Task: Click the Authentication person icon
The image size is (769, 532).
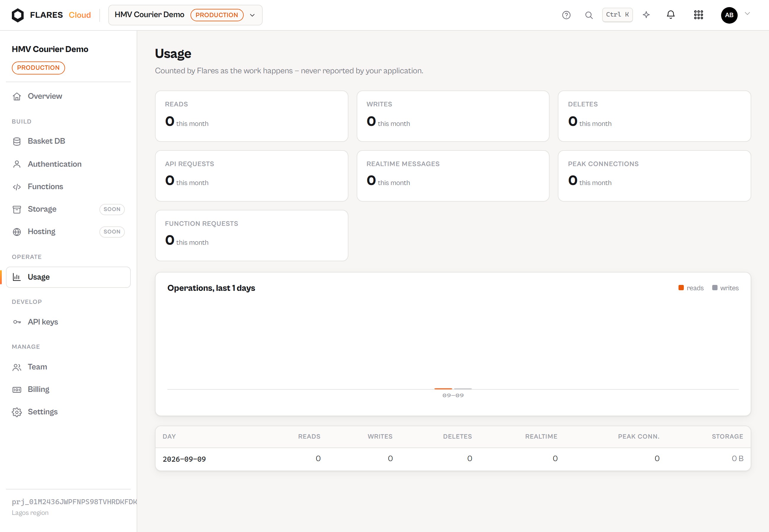Action: click(x=17, y=164)
